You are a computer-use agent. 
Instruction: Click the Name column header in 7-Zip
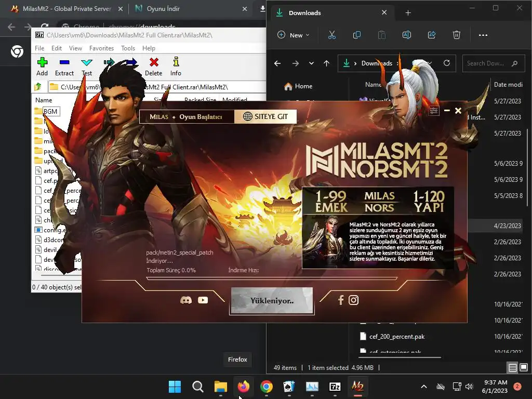click(44, 100)
